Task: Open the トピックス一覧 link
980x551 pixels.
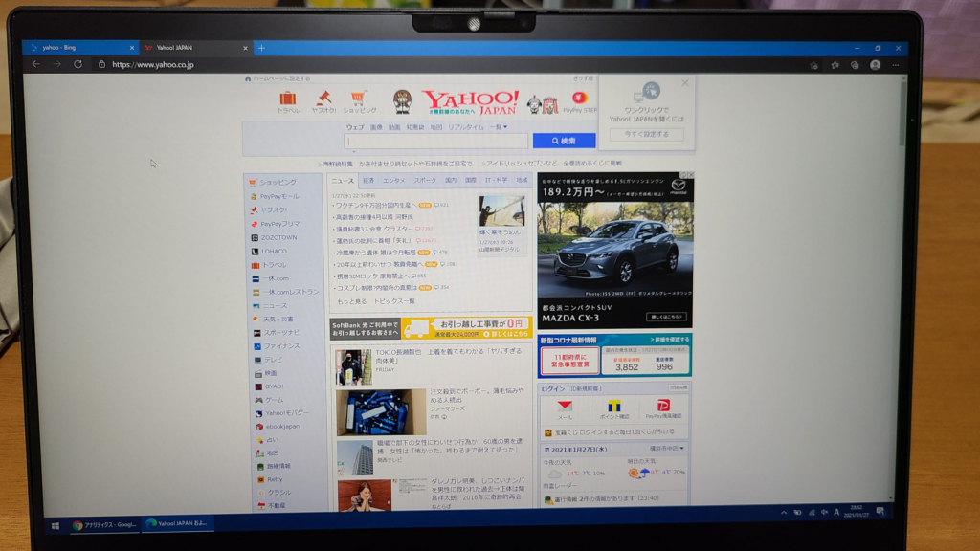Action: tap(393, 301)
